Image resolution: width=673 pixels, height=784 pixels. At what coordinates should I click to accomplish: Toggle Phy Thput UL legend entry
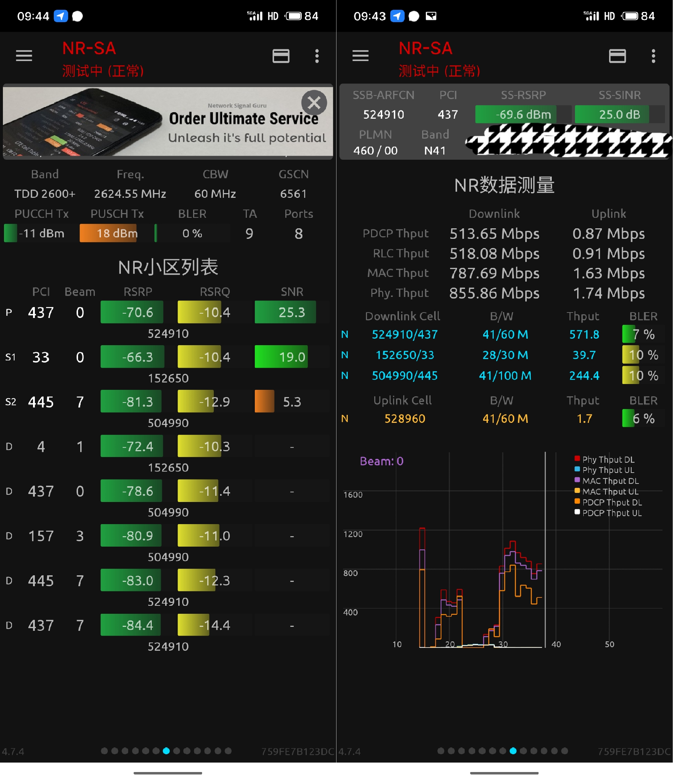[604, 470]
